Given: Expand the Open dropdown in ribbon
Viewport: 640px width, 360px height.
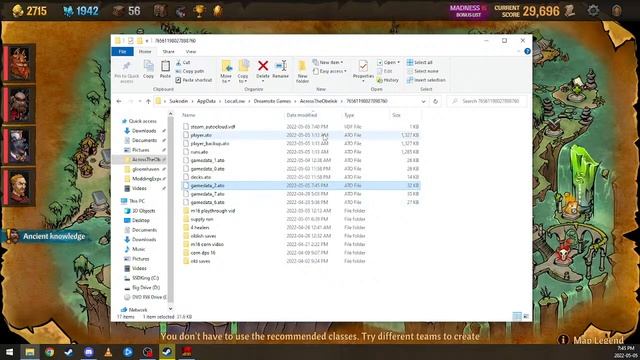Looking at the screenshot, I should coord(389,62).
